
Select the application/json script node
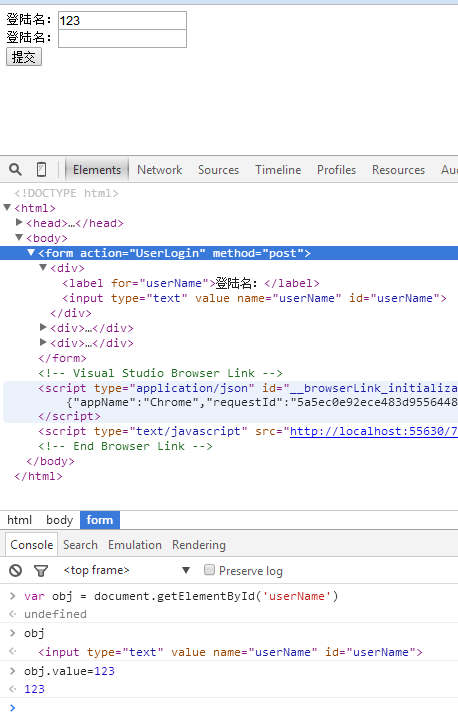248,388
